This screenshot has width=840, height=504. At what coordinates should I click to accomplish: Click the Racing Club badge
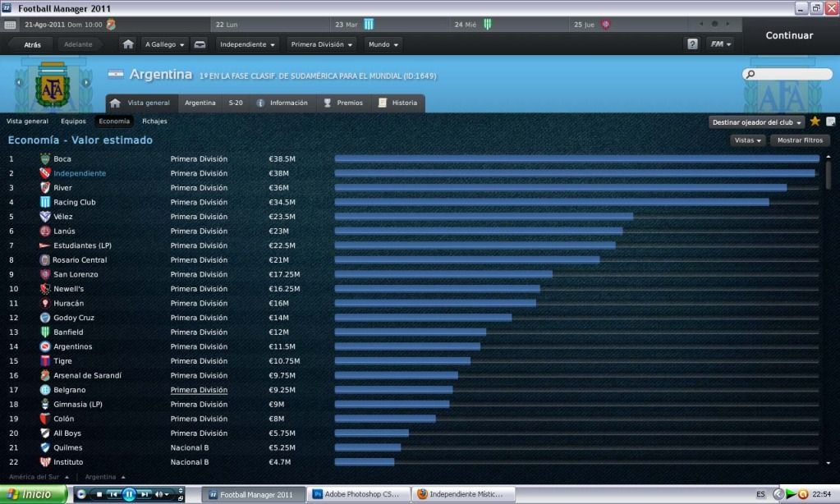[x=45, y=203]
